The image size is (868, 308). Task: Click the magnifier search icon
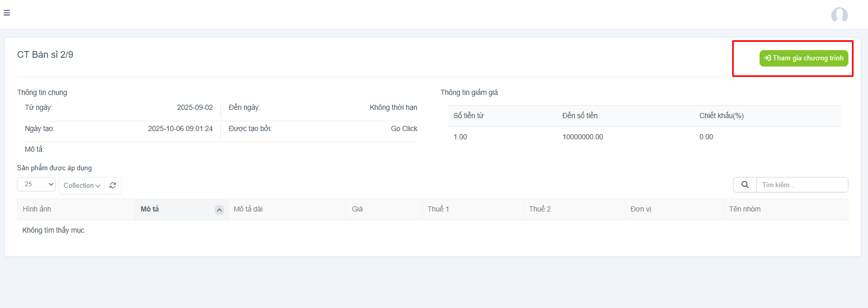(745, 185)
